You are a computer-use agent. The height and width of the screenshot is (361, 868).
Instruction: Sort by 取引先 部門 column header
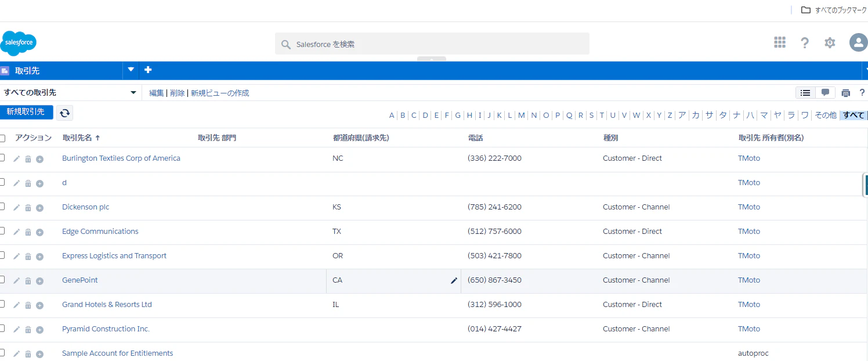217,138
